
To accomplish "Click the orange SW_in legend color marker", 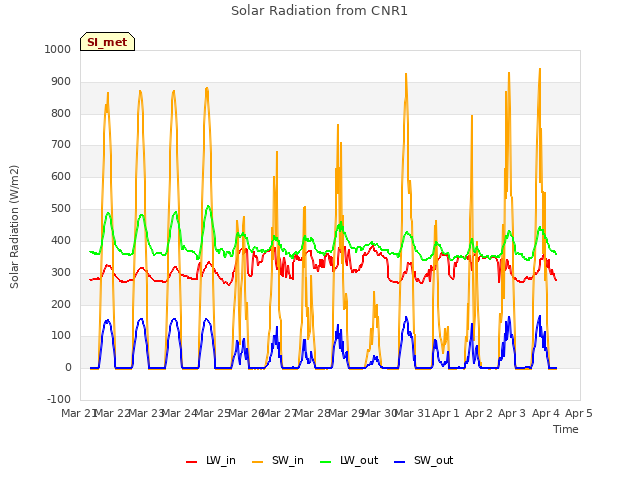I will click(x=258, y=462).
